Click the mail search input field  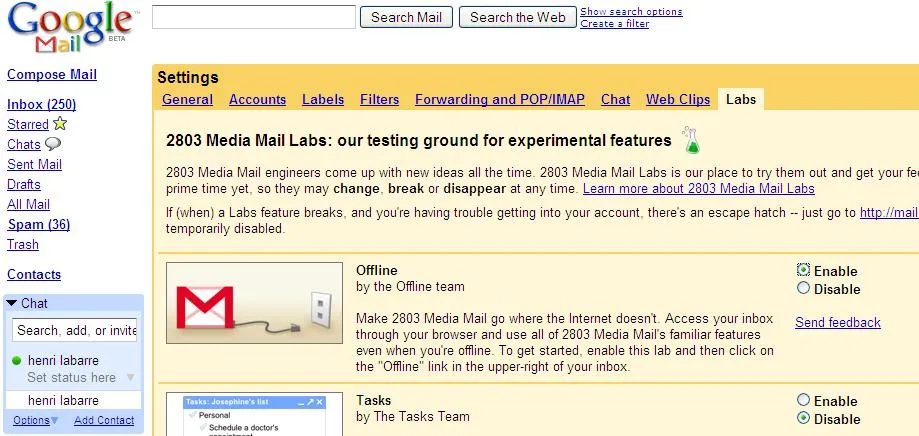click(254, 17)
